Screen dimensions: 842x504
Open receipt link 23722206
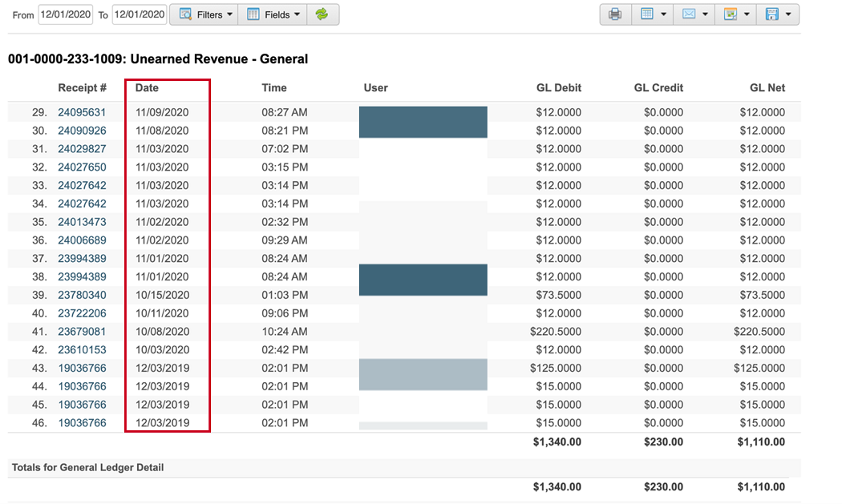point(82,313)
